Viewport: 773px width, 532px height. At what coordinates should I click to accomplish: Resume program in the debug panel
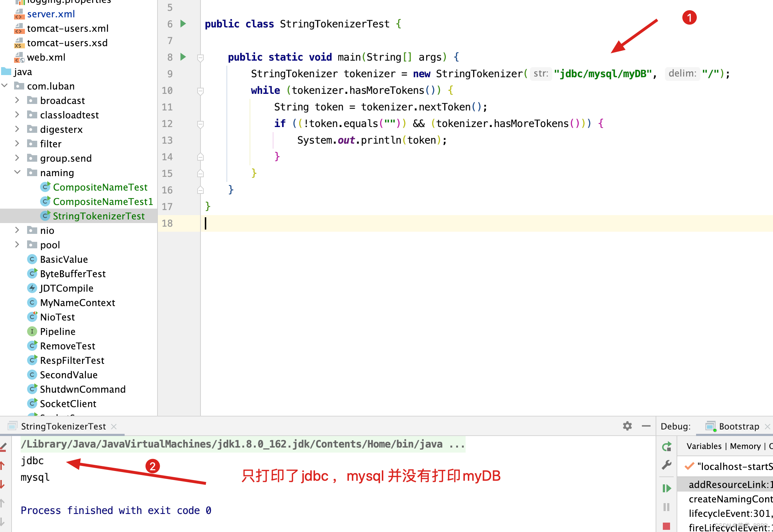[667, 488]
